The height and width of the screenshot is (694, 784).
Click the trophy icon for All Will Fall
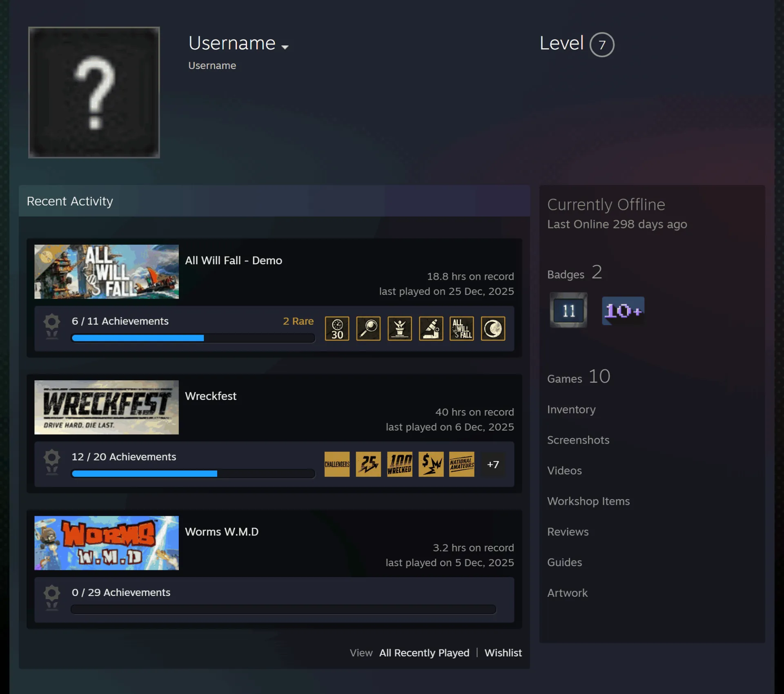(52, 326)
